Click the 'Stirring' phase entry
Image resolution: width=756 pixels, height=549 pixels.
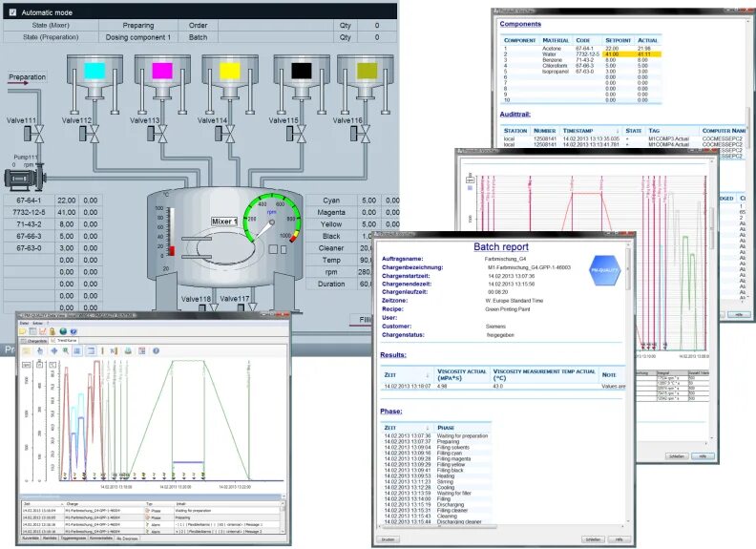coord(445,482)
